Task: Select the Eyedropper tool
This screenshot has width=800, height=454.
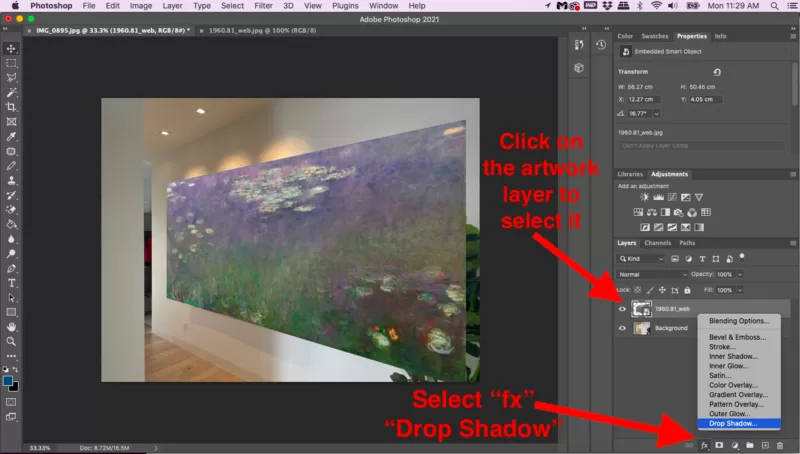Action: [11, 137]
